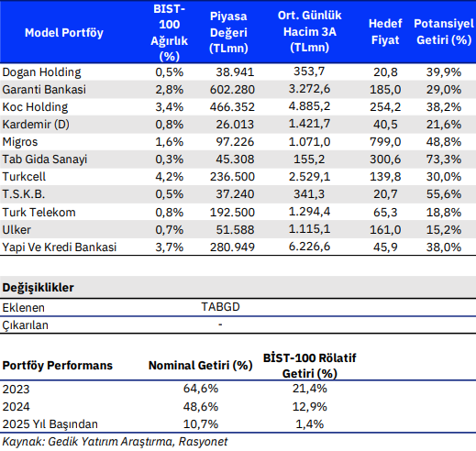Image resolution: width=476 pixels, height=451 pixels.
Task: Select the Çıkarılan row label
Action: [25, 325]
